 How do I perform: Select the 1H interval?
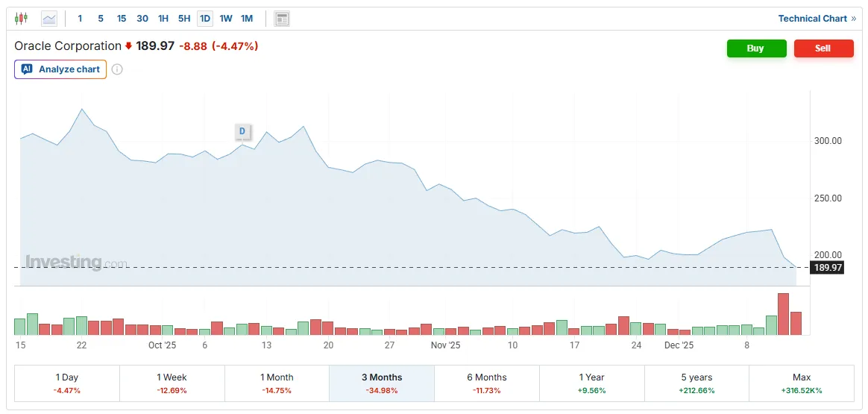pyautogui.click(x=163, y=19)
